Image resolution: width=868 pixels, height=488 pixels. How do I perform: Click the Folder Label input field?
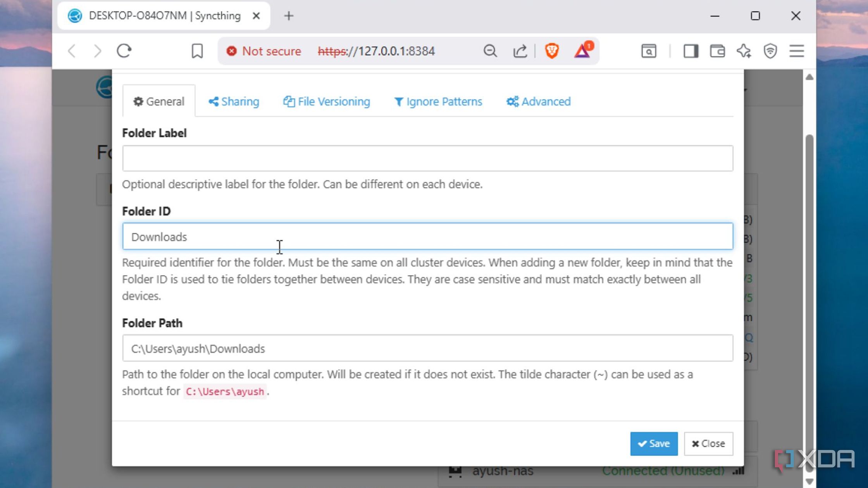pos(426,158)
